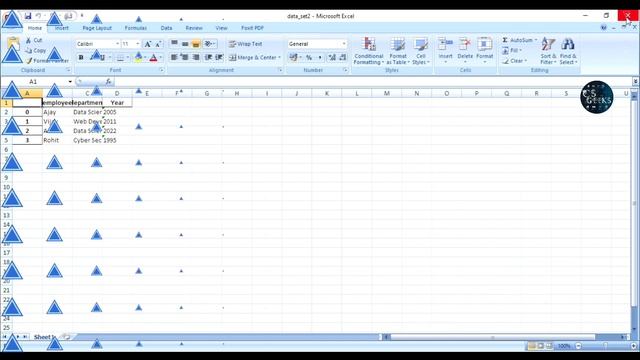Expand the Name Box dropdown arrow
Image resolution: width=640 pixels, height=360 pixels.
click(x=70, y=82)
